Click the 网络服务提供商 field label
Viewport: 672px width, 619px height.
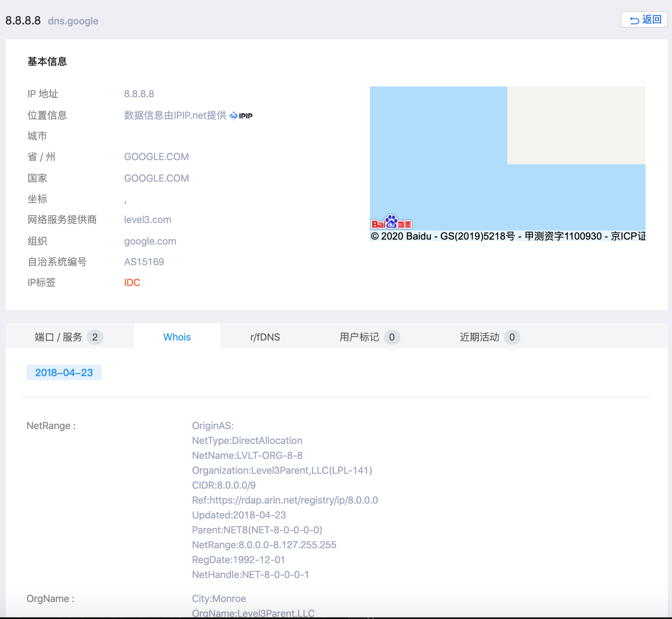click(x=62, y=220)
